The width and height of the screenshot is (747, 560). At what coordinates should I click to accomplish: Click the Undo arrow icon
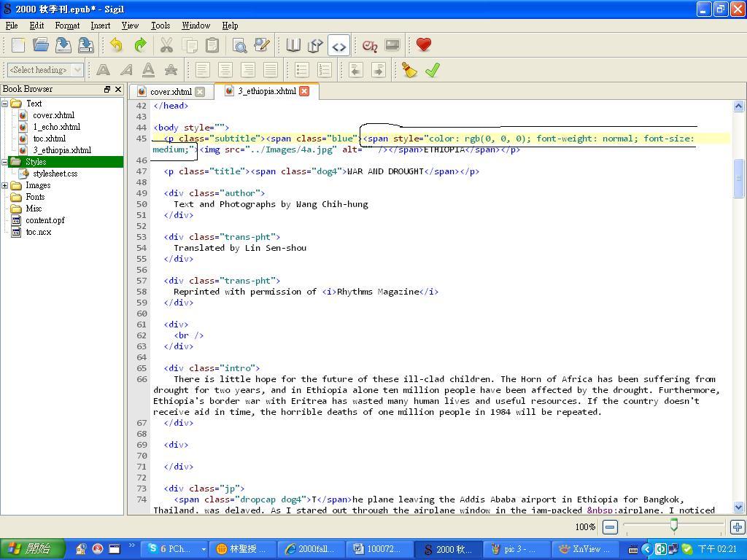(116, 45)
